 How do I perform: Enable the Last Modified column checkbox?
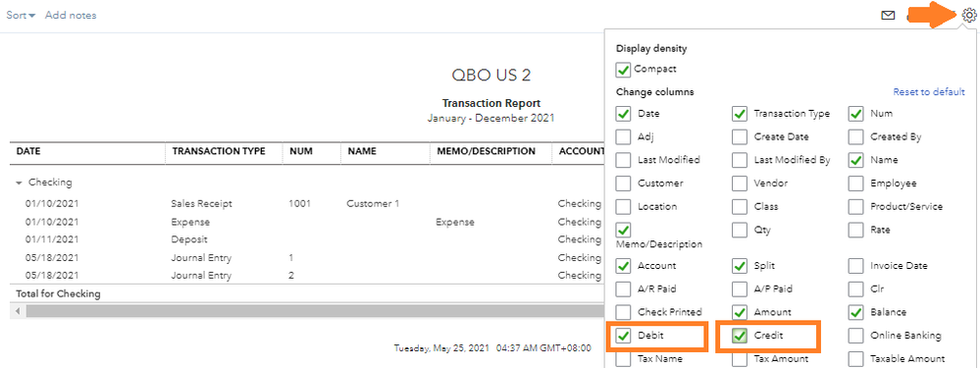pyautogui.click(x=623, y=161)
